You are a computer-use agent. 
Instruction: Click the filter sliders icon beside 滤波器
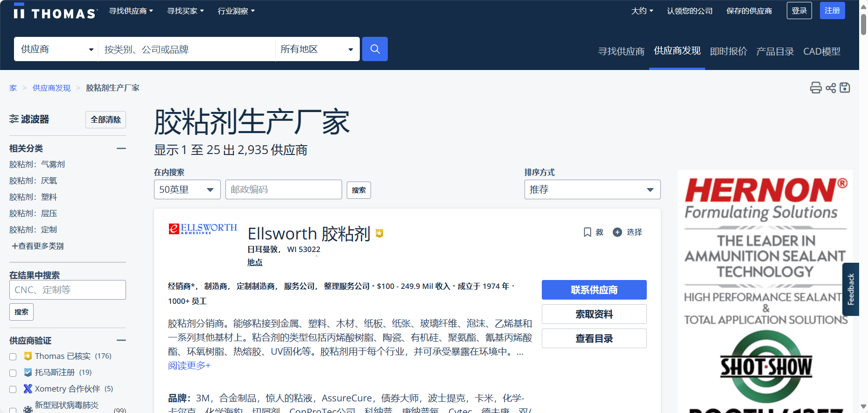tap(14, 119)
